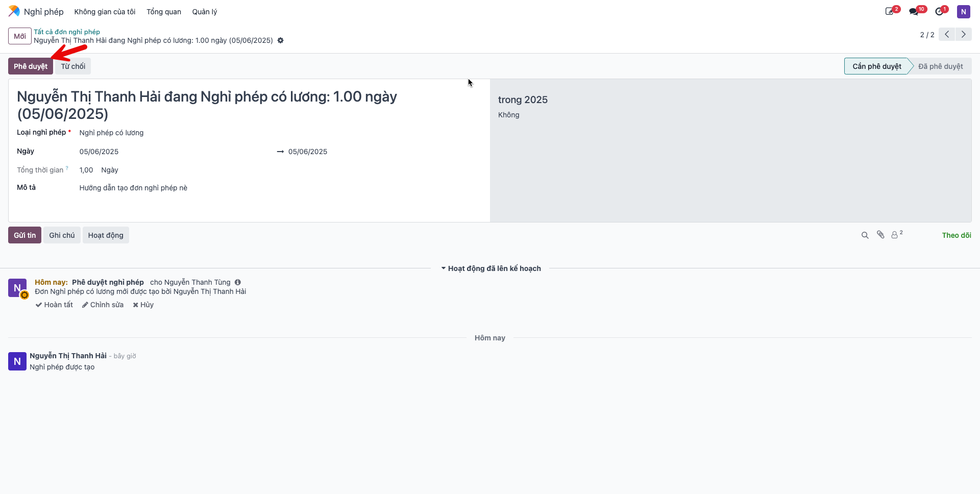The width and height of the screenshot is (980, 494).
Task: Click the Ghi chú button
Action: pos(62,235)
